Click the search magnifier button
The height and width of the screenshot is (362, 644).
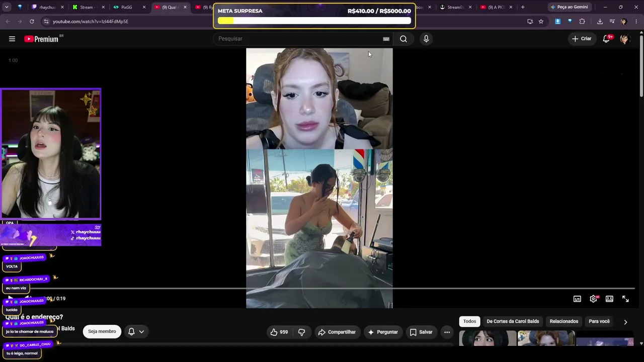[404, 39]
